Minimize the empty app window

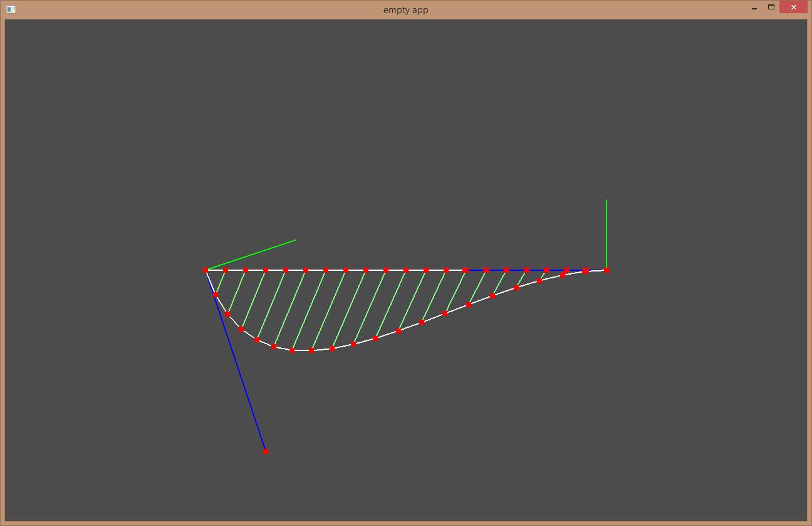754,8
